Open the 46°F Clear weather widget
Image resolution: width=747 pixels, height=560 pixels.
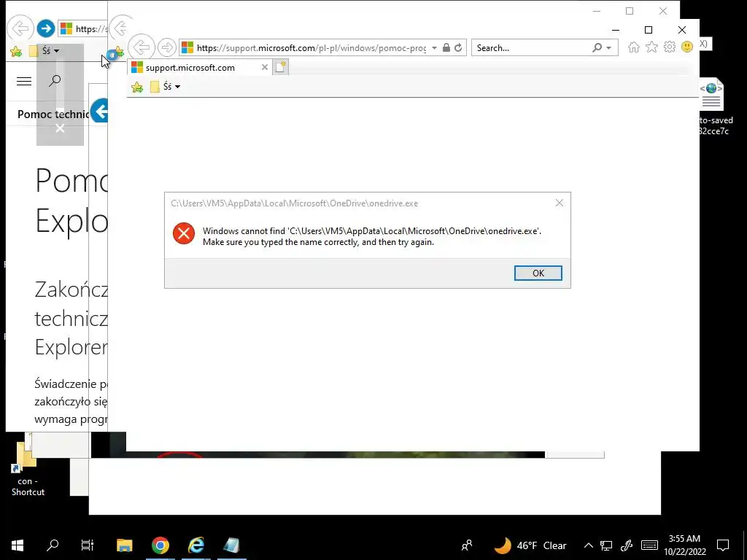pyautogui.click(x=530, y=545)
